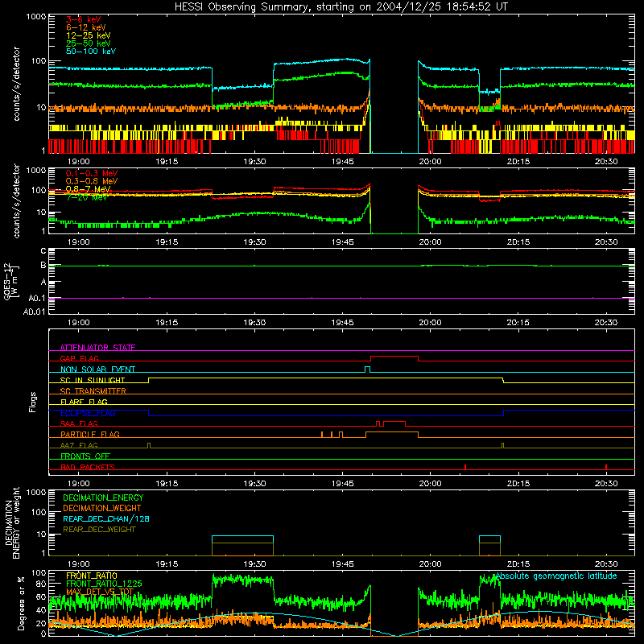The width and height of the screenshot is (644, 644).
Task: Select the FRONTS_OFF flag label
Action: point(85,456)
